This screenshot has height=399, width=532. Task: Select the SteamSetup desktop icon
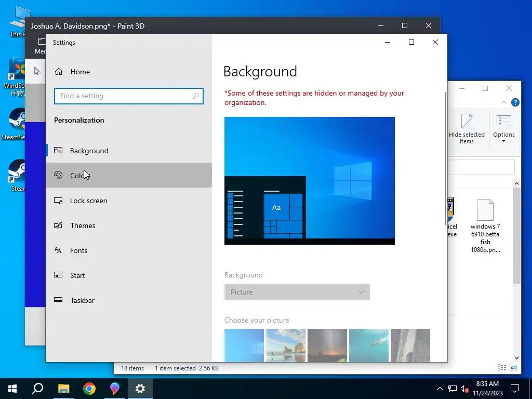14,124
